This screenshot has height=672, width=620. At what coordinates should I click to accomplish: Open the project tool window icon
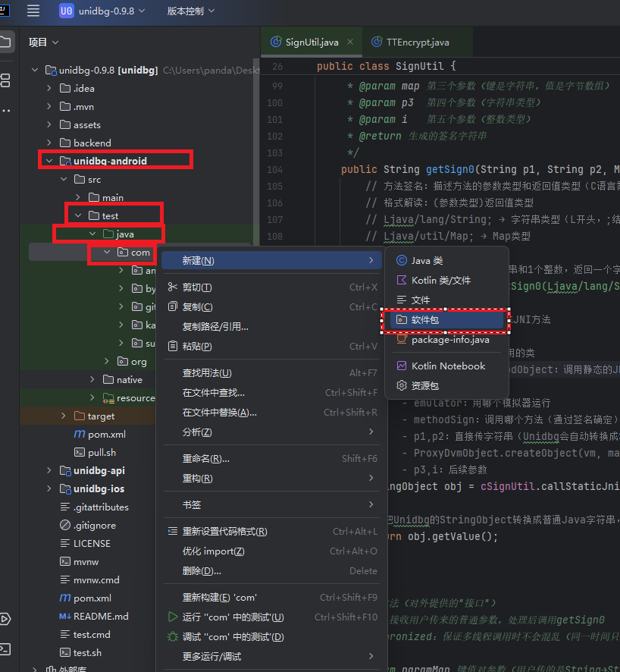[x=5, y=42]
